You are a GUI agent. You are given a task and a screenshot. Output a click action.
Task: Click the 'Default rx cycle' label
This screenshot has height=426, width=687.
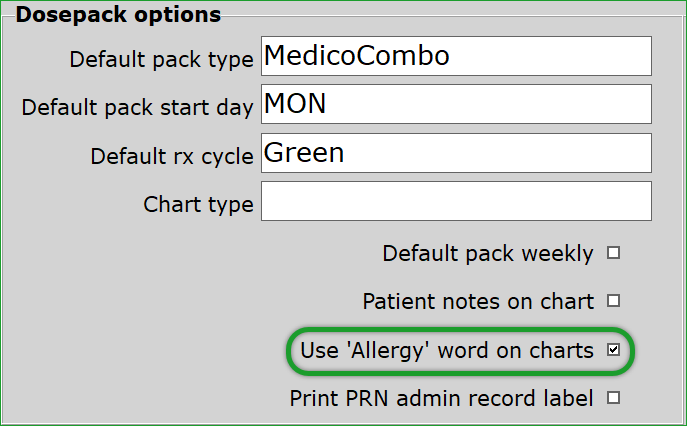point(172,156)
